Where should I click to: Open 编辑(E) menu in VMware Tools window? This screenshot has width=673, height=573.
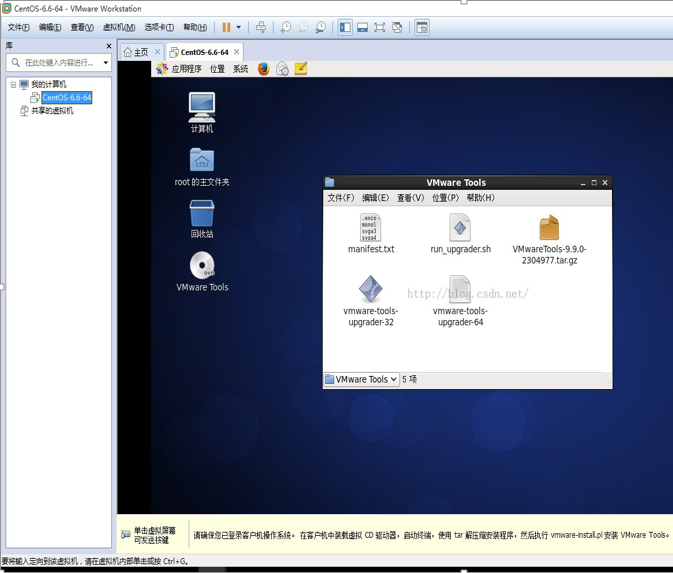tap(376, 198)
